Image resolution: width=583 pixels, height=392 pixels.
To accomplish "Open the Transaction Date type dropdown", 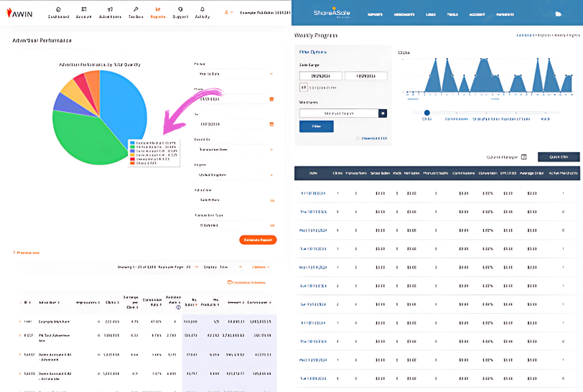I will point(235,149).
